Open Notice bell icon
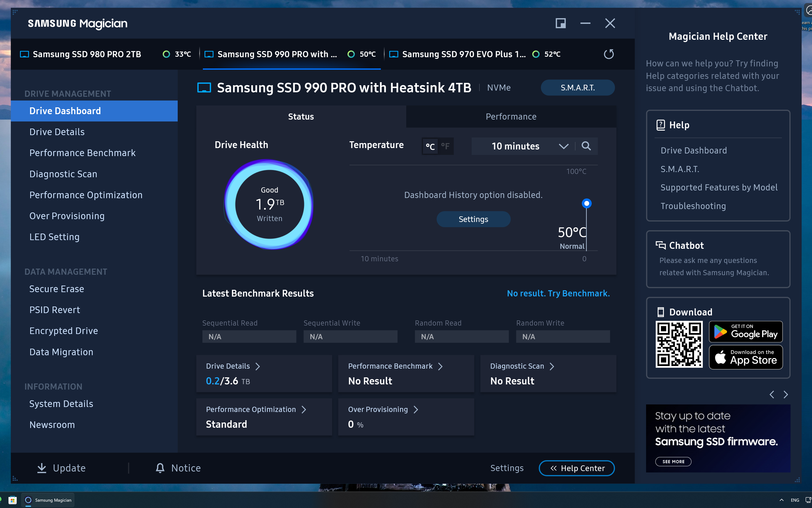The image size is (812, 508). (x=160, y=468)
